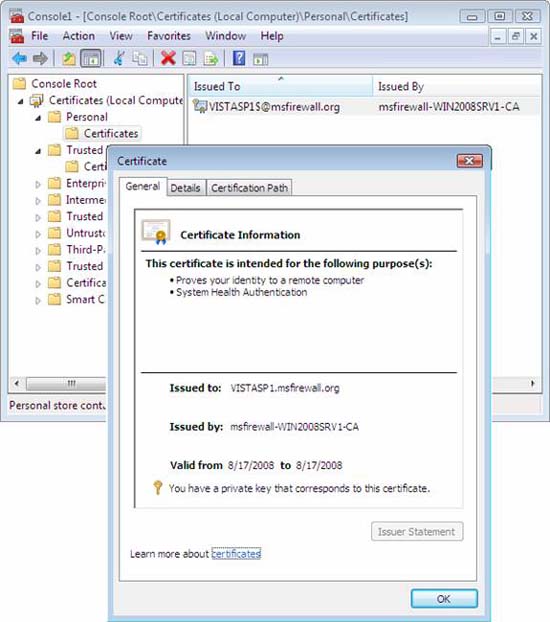
Task: Click the certificate ribbon icon in dialog
Action: [x=156, y=232]
